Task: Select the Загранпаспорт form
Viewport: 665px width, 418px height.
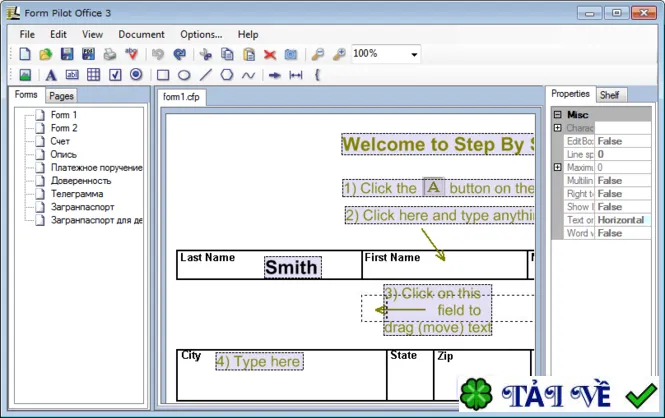Action: pos(83,207)
